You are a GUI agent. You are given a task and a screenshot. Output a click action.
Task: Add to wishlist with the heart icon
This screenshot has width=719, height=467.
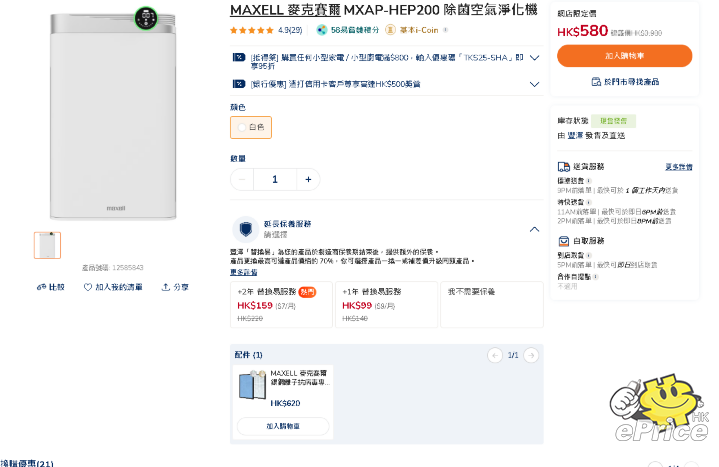[x=88, y=287]
